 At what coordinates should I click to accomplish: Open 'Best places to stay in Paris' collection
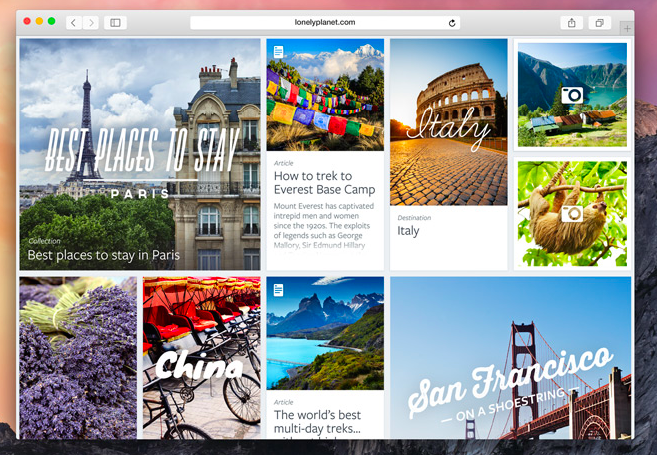103,255
